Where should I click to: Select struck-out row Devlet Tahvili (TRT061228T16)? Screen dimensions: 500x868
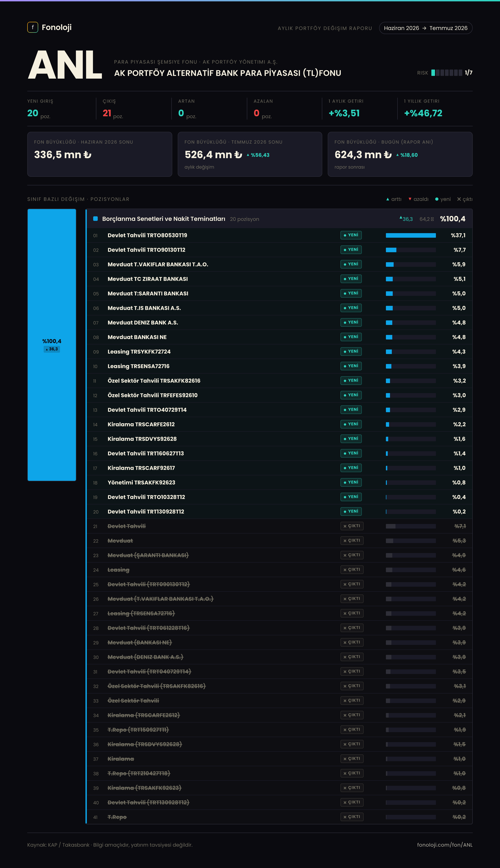click(x=280, y=628)
